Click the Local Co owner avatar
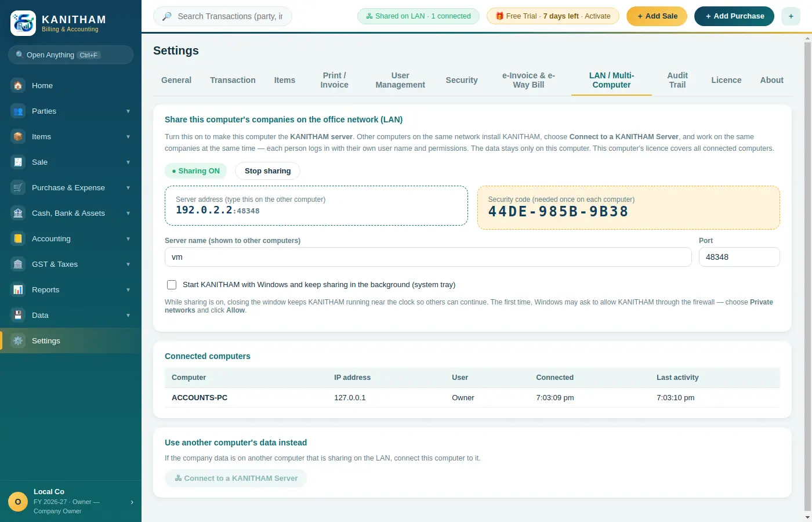Screen dimensions: 812x522 pyautogui.click(x=18, y=502)
